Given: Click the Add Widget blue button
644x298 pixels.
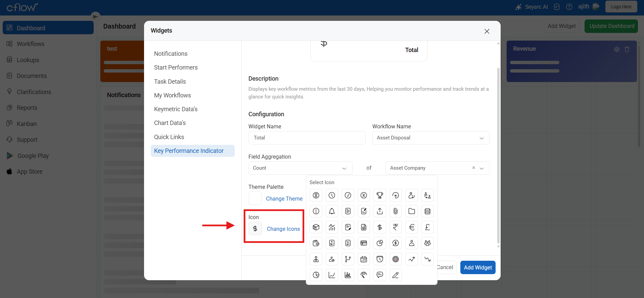Looking at the screenshot, I should 477,267.
